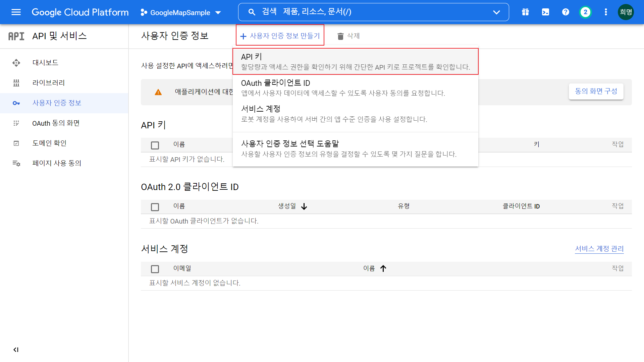The image size is (644, 362).
Task: Click the product search input field
Action: point(369,12)
